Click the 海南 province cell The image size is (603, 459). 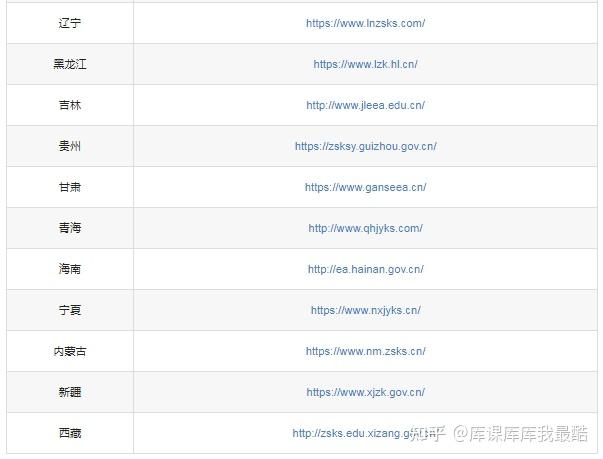[70, 269]
